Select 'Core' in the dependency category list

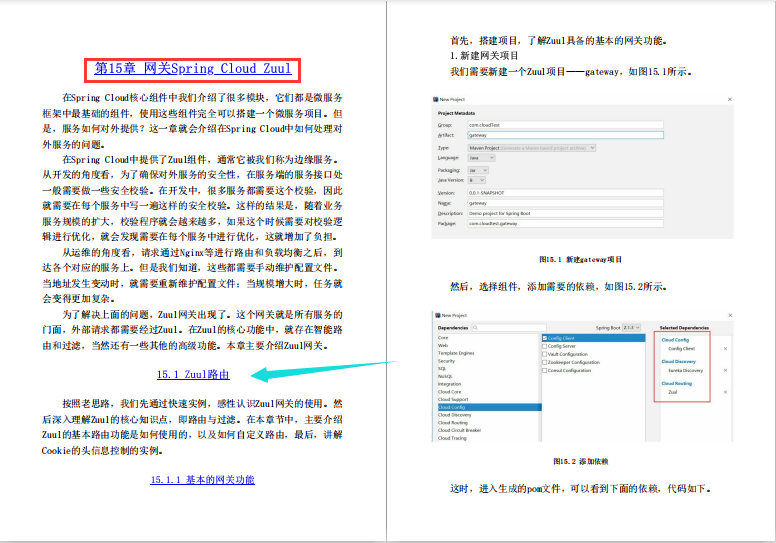pyautogui.click(x=443, y=338)
